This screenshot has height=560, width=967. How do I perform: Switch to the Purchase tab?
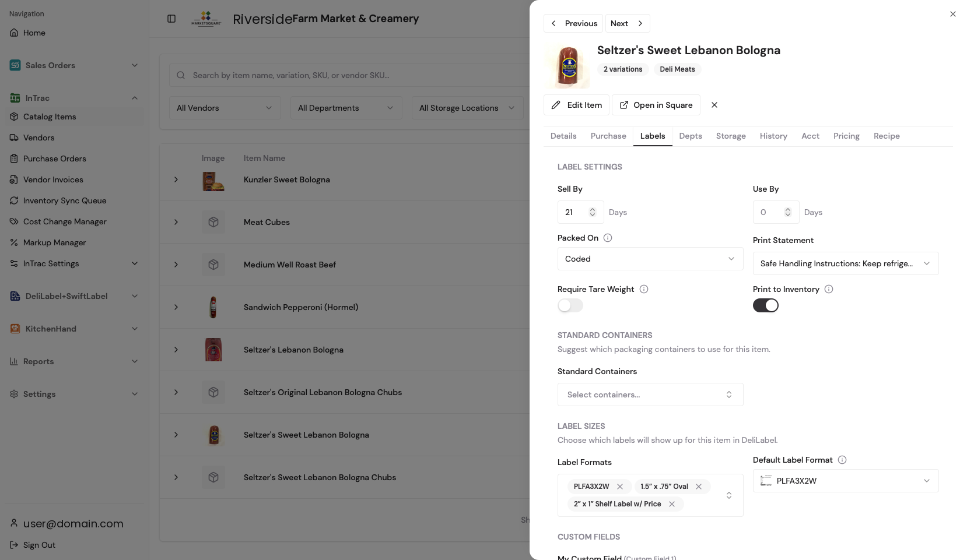coord(608,136)
